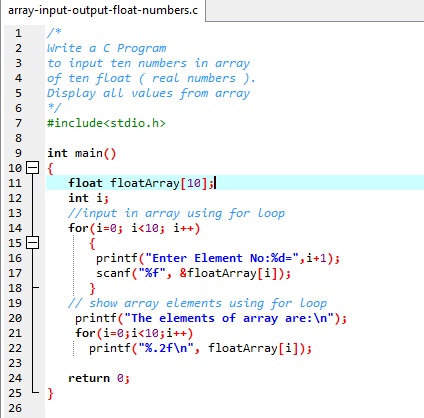Click the closing brace on line 25
This screenshot has width=424, height=418.
tap(50, 393)
